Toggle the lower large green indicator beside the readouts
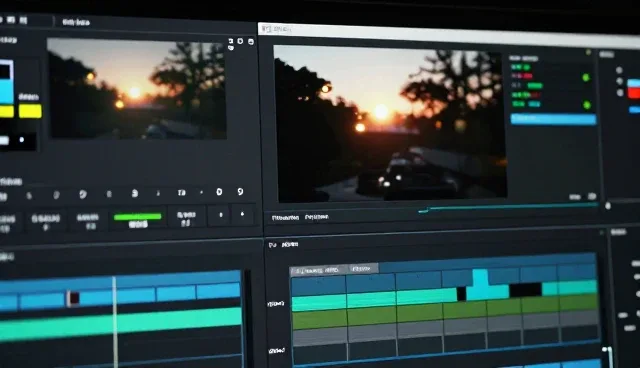The width and height of the screenshot is (640, 368). (587, 105)
